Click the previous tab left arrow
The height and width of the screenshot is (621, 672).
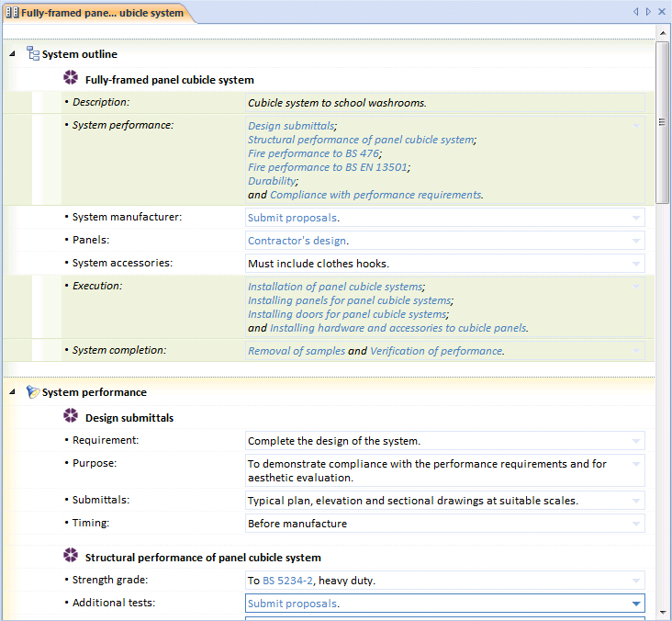pos(636,12)
